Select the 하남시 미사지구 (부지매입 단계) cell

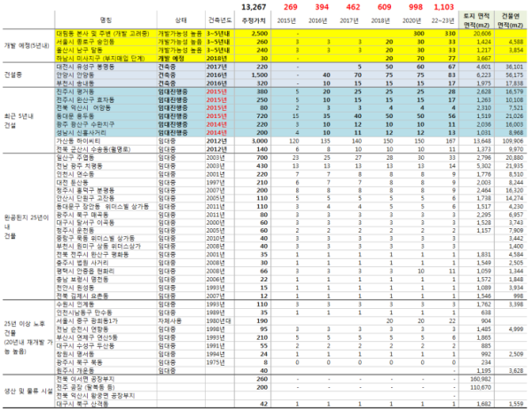click(101, 58)
